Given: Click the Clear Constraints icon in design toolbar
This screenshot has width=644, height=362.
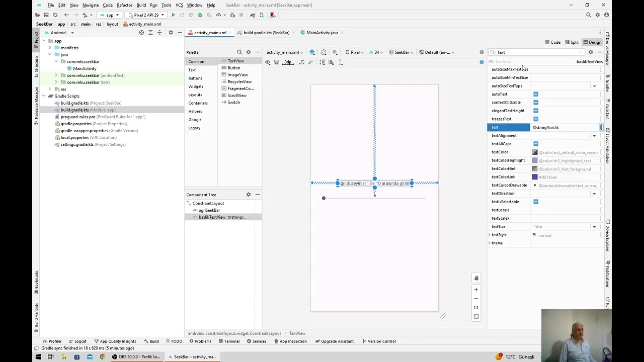Looking at the screenshot, I should click(x=301, y=62).
